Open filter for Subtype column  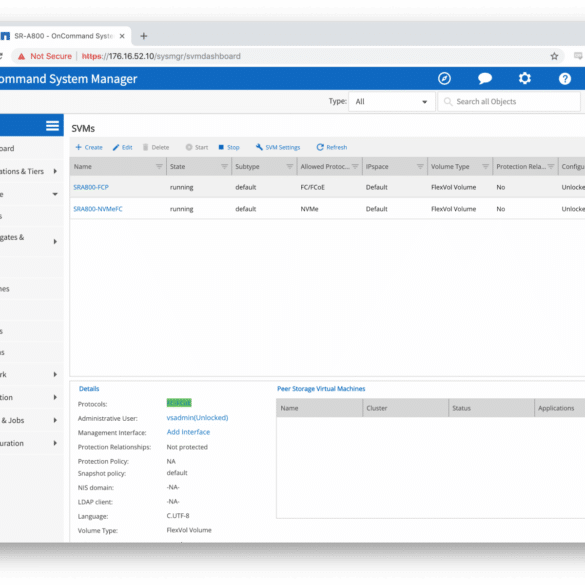click(x=290, y=166)
